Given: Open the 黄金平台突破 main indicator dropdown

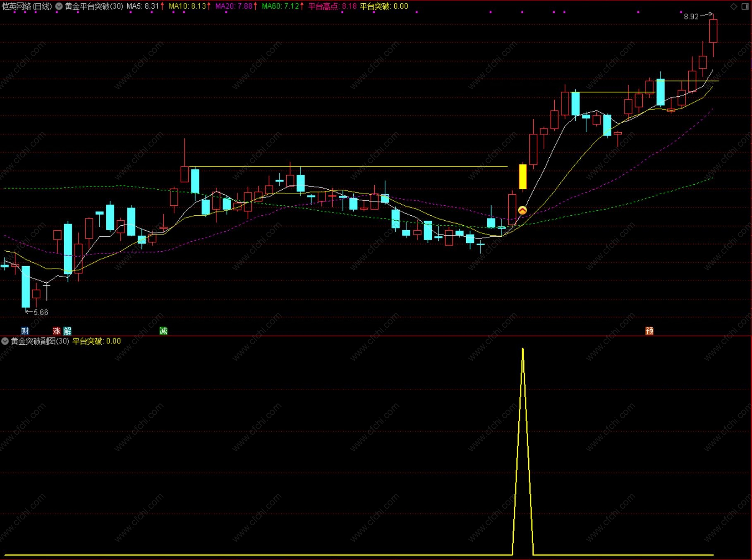Looking at the screenshot, I should (59, 7).
